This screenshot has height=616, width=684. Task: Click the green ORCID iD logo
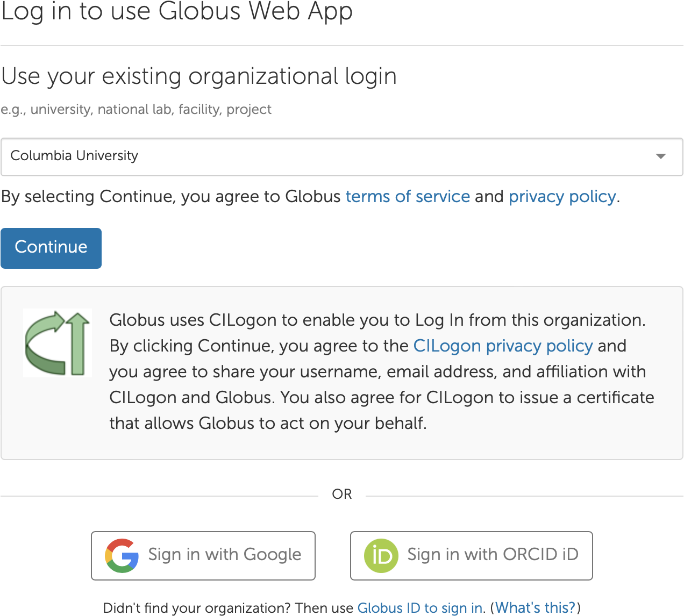pos(381,555)
